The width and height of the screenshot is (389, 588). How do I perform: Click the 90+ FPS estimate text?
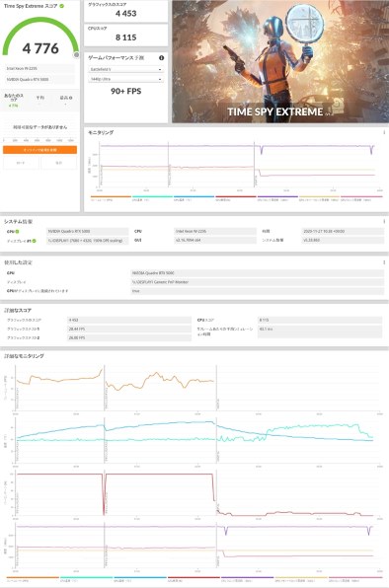click(x=125, y=91)
